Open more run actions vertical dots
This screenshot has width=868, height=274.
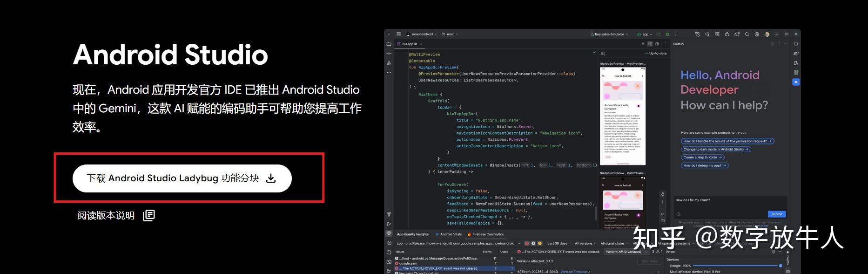pyautogui.click(x=676, y=34)
